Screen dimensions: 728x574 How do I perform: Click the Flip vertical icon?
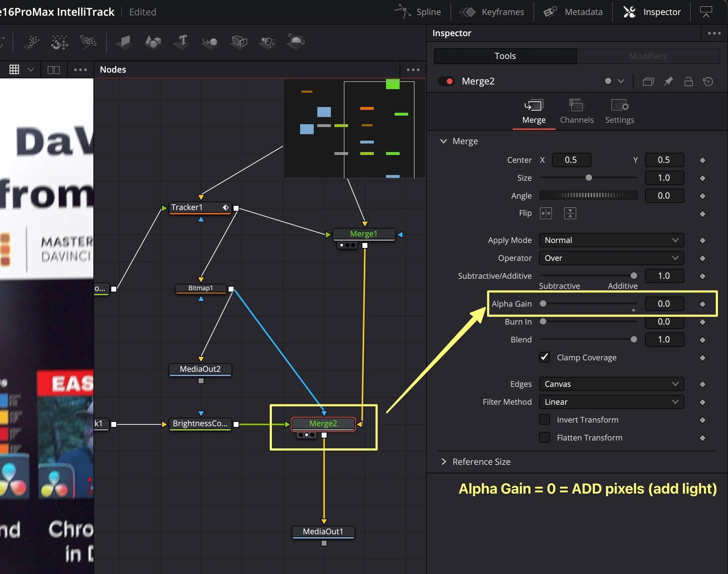pyautogui.click(x=570, y=213)
